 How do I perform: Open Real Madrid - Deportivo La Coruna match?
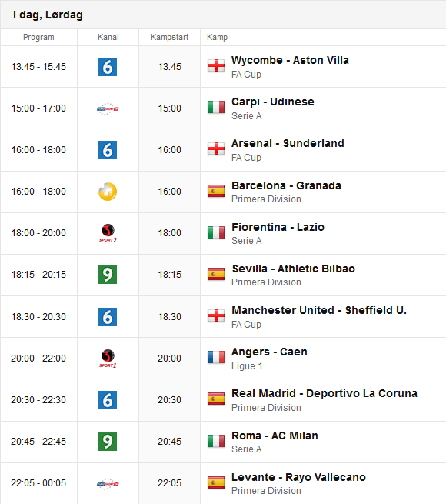[325, 393]
